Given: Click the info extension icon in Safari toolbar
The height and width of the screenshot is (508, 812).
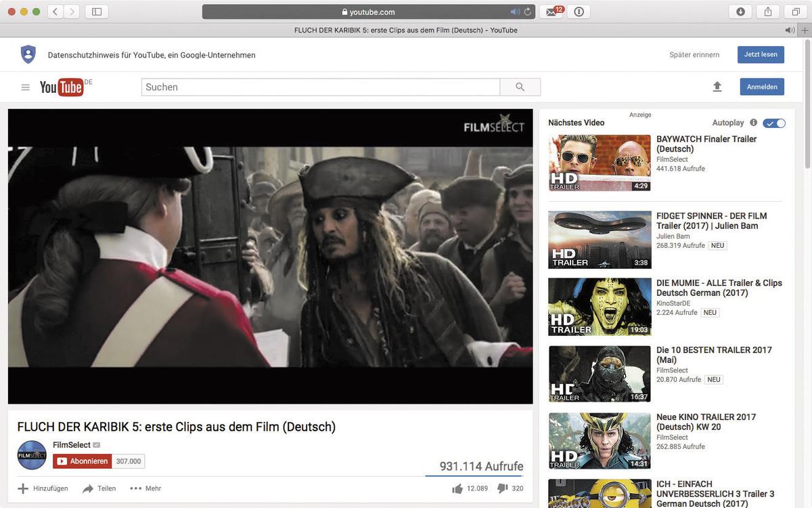Looking at the screenshot, I should [579, 12].
